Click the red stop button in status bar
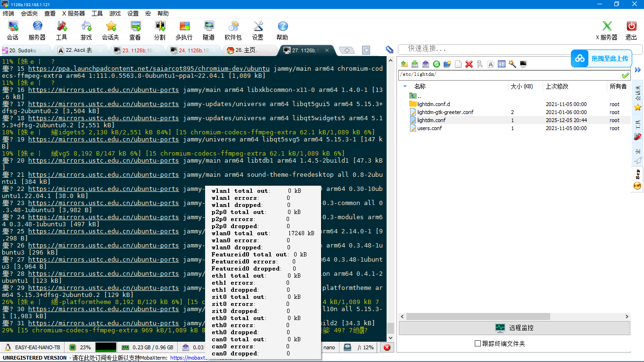 (387, 347)
